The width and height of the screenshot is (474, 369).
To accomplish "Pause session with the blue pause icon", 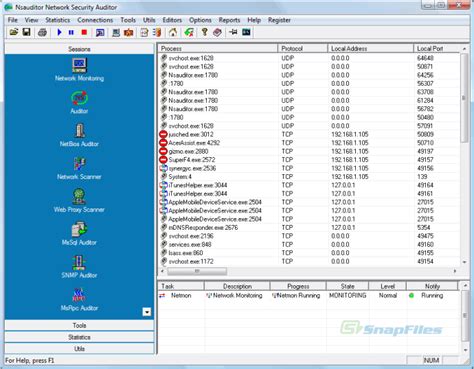I will click(71, 32).
